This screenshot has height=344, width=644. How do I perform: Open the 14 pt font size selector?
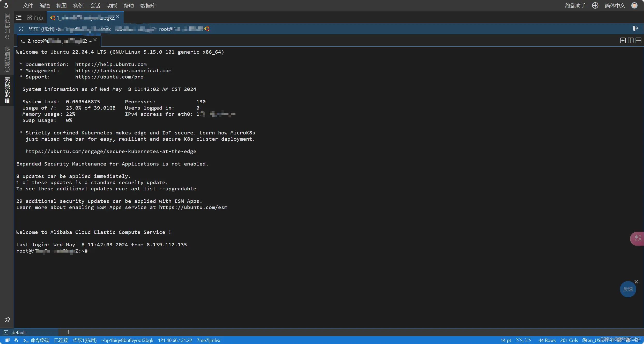coord(506,340)
